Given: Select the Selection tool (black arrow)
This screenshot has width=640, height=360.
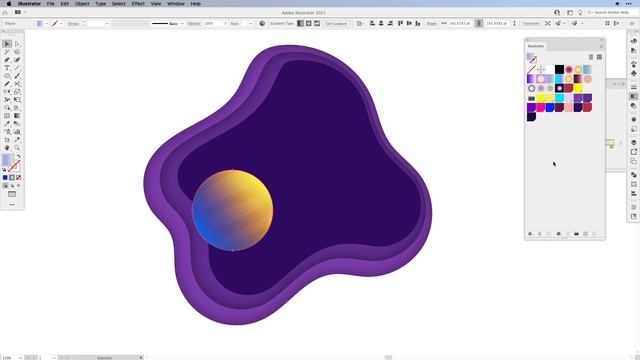Looking at the screenshot, I should click(7, 44).
